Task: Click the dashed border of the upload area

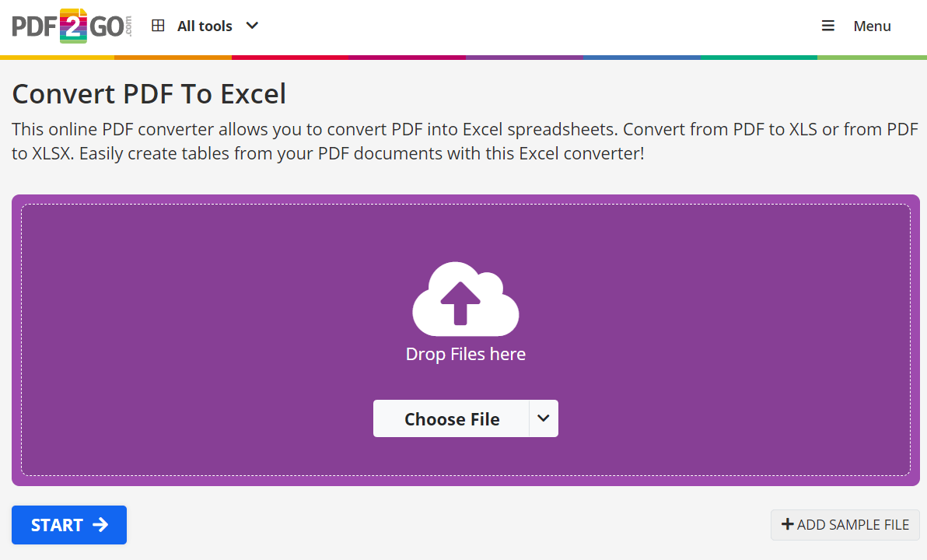Action: pos(465,204)
